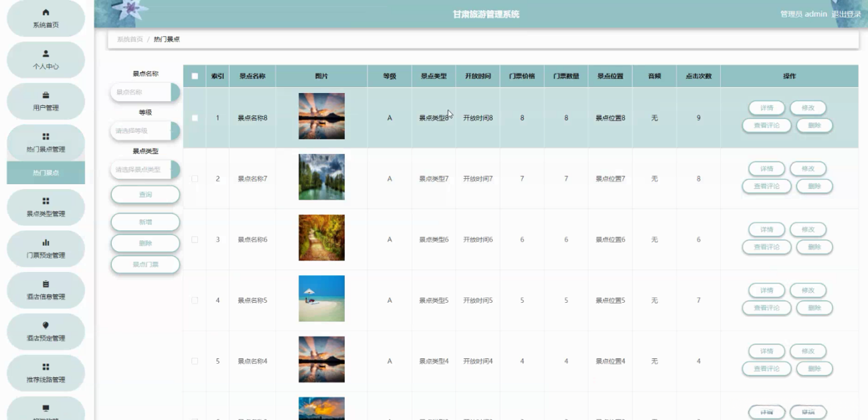Click 查看评论 for 景点名称8
This screenshot has height=420, width=868.
[766, 125]
